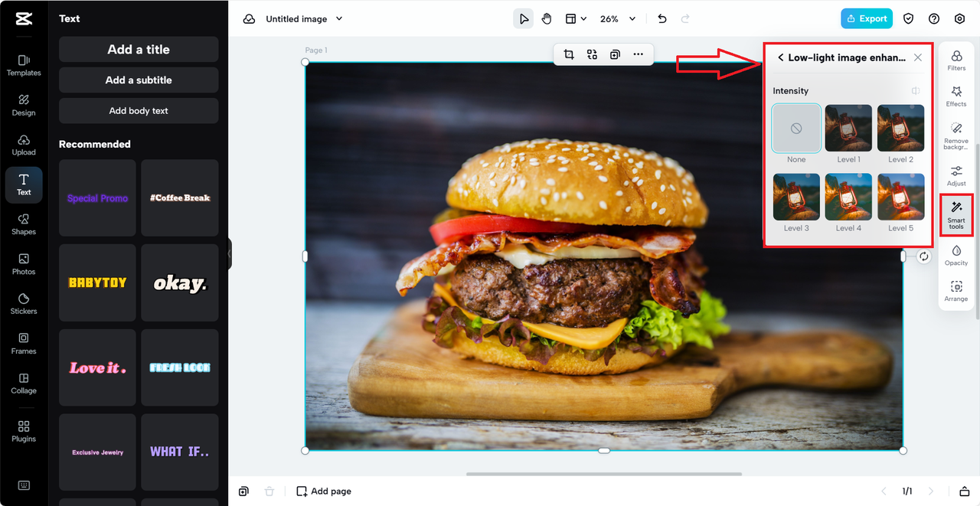Click Add a title button

click(139, 49)
